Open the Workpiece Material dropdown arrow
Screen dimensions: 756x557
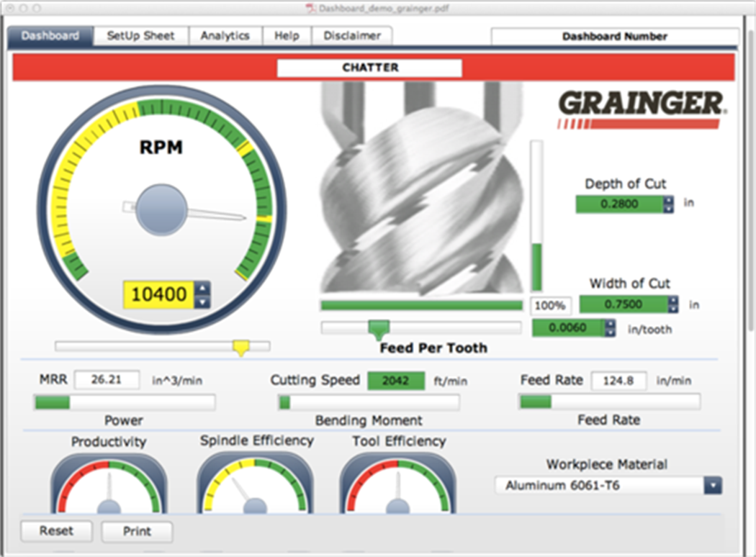pyautogui.click(x=713, y=485)
